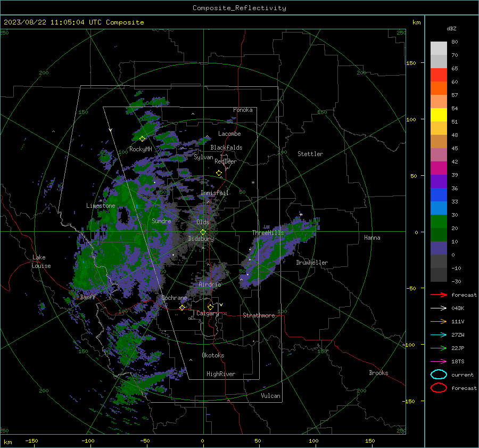This screenshot has width=479, height=448.
Task: Pick the blue 33-36 dBZ swatch
Action: [439, 195]
